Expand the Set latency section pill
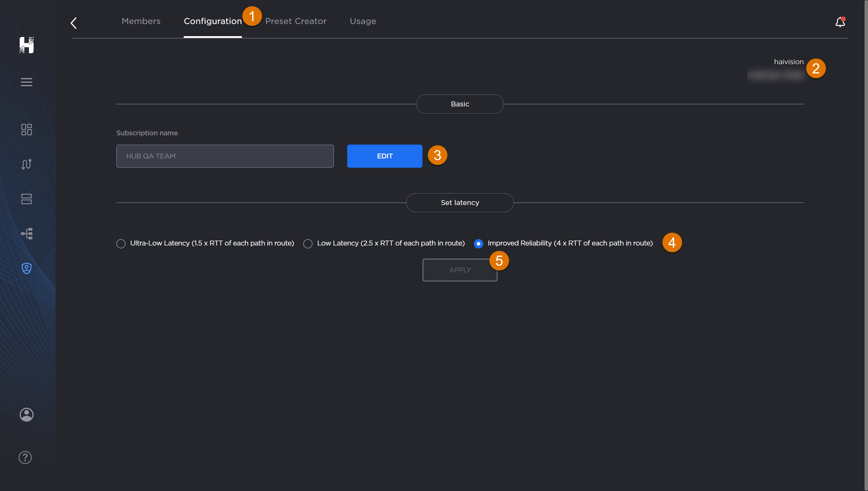This screenshot has width=868, height=491. (459, 202)
